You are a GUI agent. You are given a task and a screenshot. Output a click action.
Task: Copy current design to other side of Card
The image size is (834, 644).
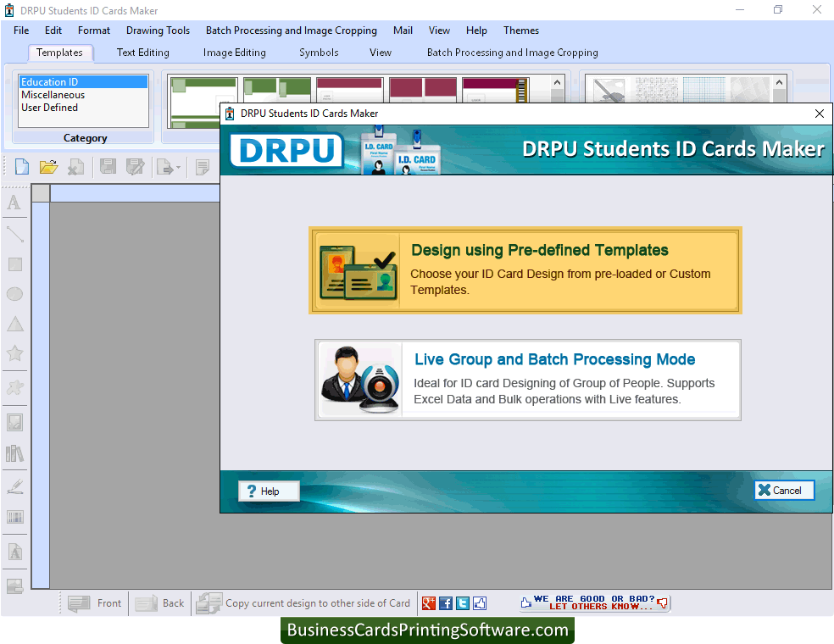(x=303, y=603)
